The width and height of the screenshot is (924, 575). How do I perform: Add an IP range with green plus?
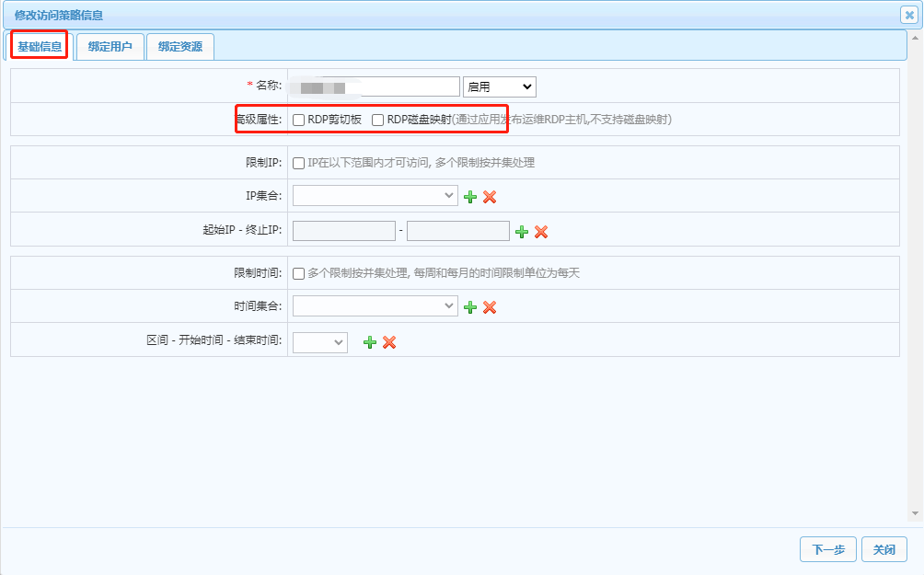(x=522, y=232)
